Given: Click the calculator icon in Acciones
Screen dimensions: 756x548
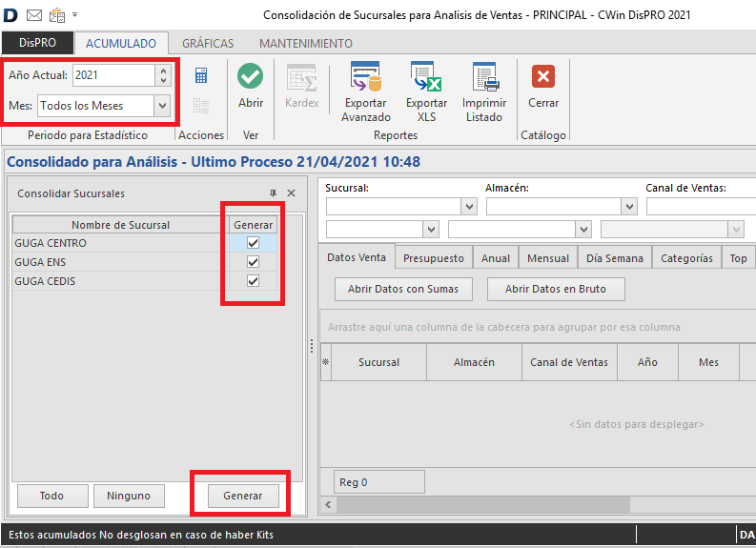Looking at the screenshot, I should pos(201,76).
